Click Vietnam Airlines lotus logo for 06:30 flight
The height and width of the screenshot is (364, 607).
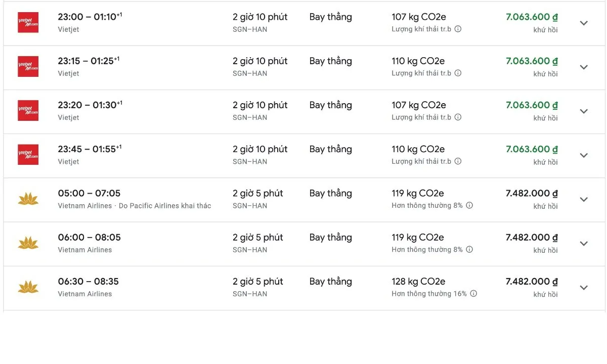(28, 287)
